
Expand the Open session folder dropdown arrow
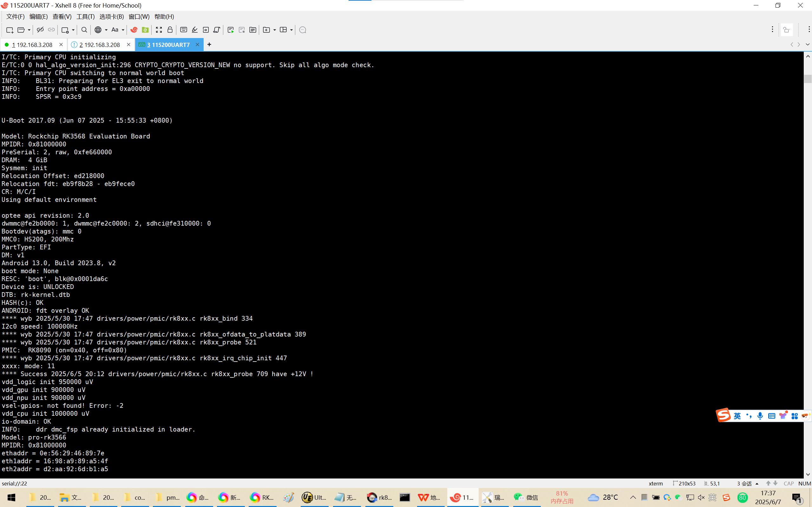click(29, 30)
